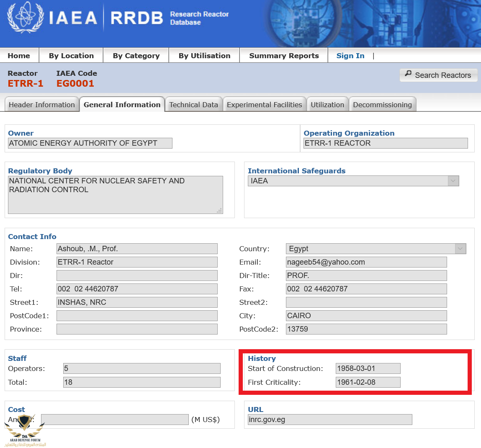Click the URL field inrc.gov.eg
Image resolution: width=481 pixels, height=448 pixels.
pyautogui.click(x=330, y=420)
